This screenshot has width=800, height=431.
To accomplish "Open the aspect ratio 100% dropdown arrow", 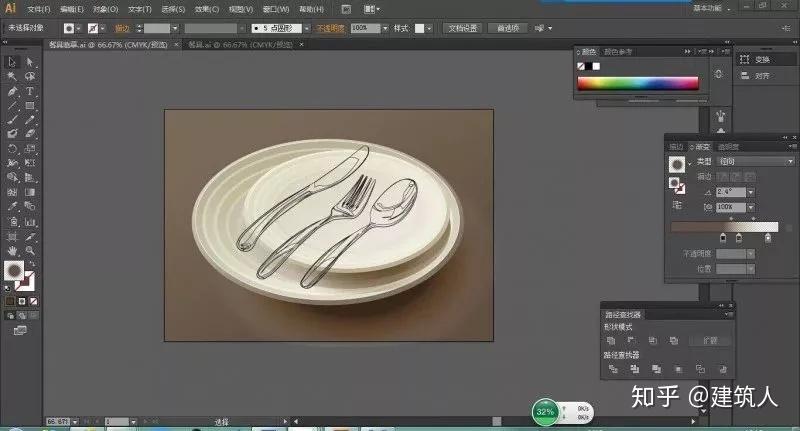I will [751, 208].
